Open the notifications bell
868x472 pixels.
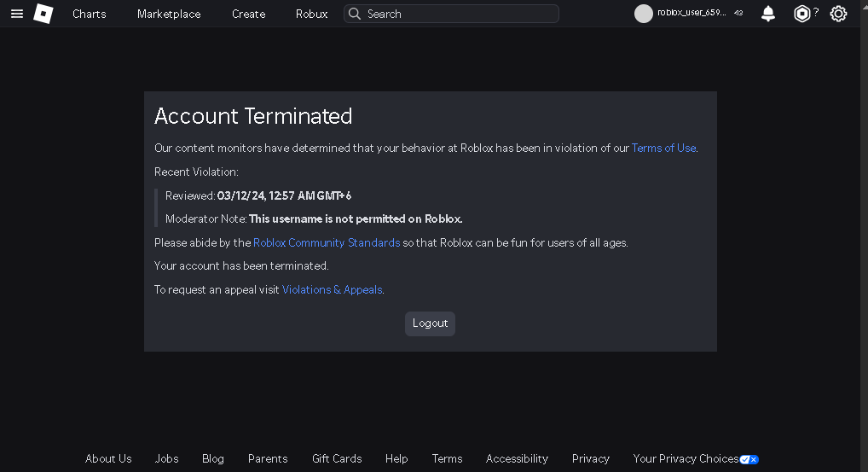[x=768, y=14]
